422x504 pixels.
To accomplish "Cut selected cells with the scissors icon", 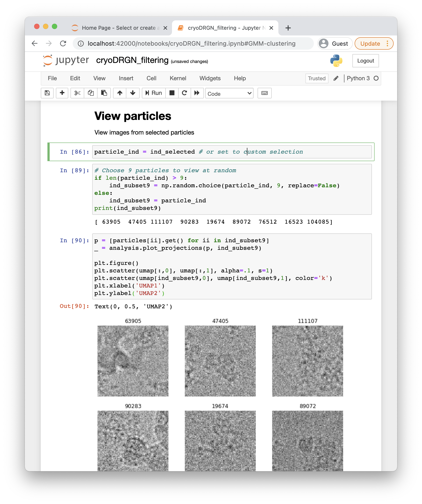I will click(x=77, y=93).
